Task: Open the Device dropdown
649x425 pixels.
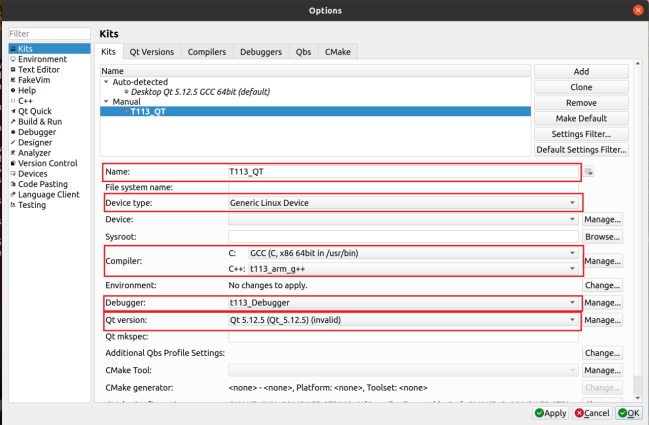Action: click(403, 219)
